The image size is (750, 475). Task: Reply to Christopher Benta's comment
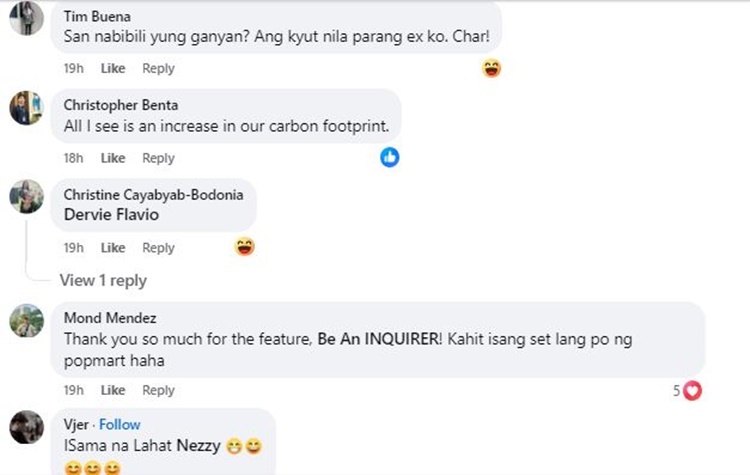[158, 158]
